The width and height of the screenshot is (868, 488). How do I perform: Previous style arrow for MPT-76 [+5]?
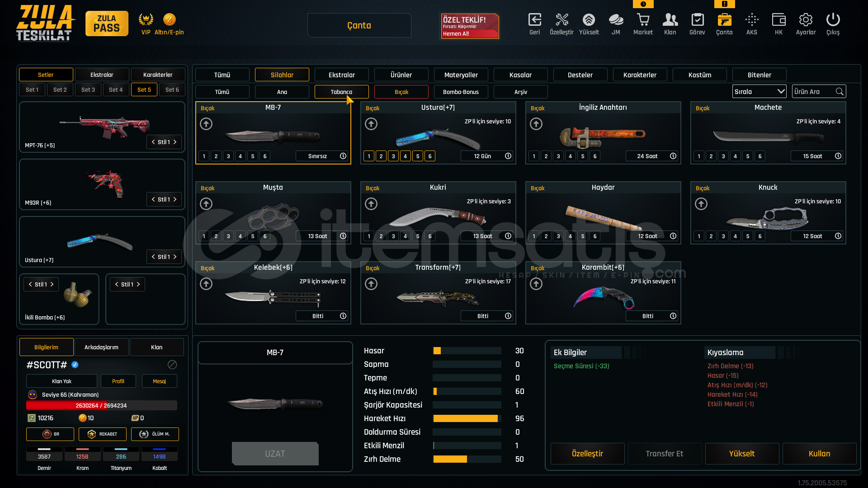click(x=153, y=142)
